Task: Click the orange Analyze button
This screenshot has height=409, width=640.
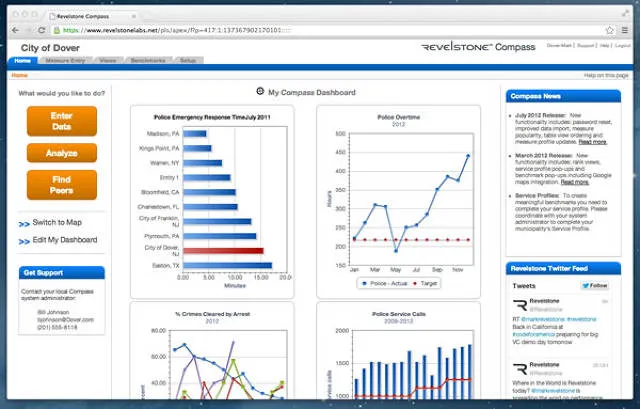Action: 62,153
